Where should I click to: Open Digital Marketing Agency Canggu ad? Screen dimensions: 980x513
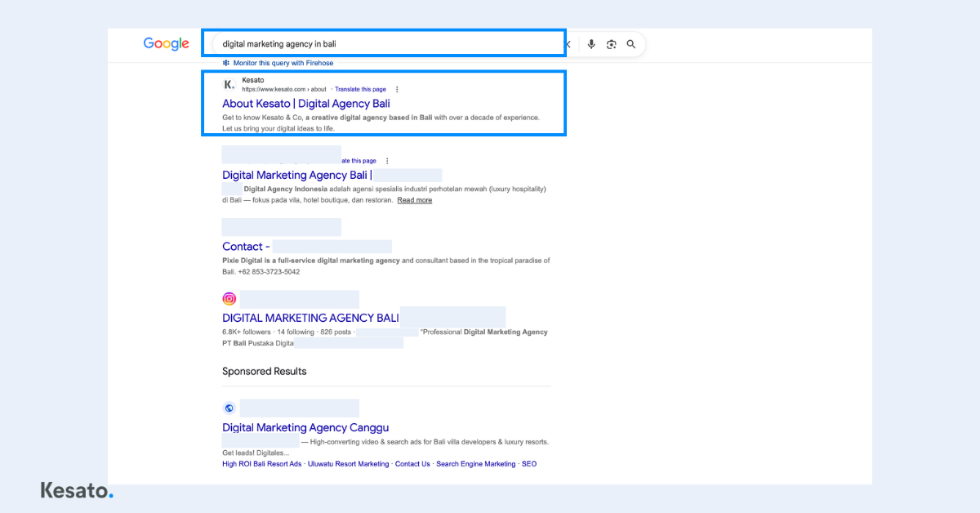click(x=305, y=427)
